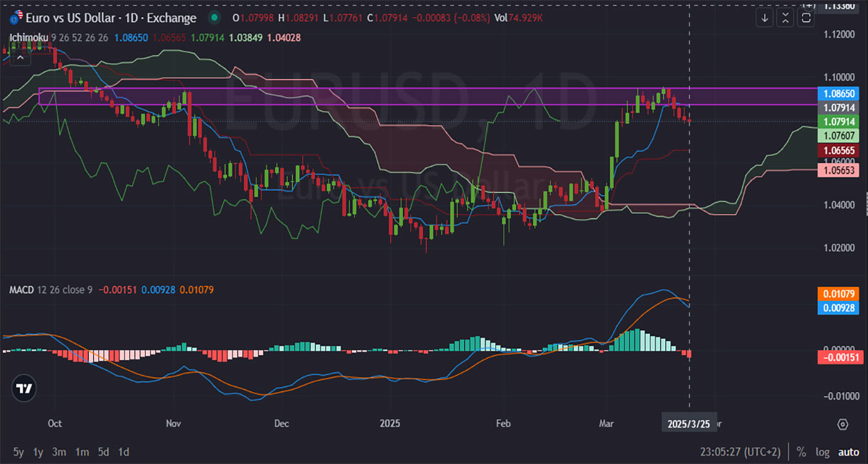The image size is (868, 464).
Task: Click the 1.12000 price scale tick
Action: coord(838,34)
